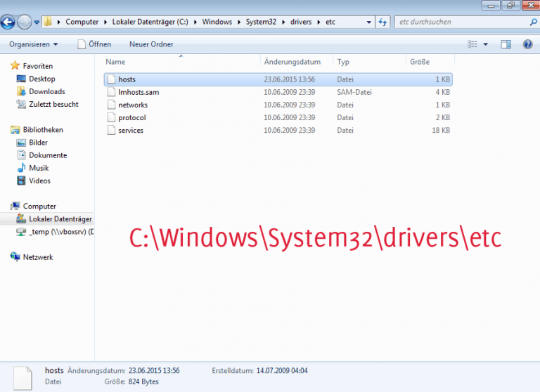540x392 pixels.
Task: Click Erstelldatum value 14.07.2009 04:04
Action: (282, 371)
